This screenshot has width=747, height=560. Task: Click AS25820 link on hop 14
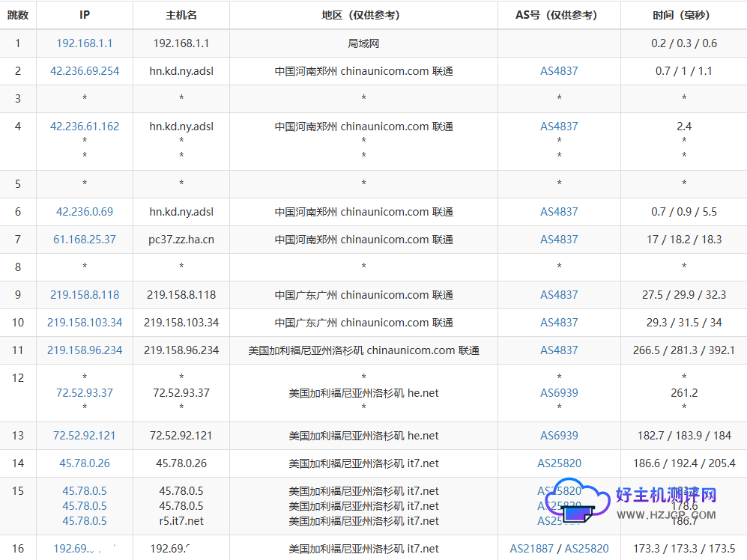tap(558, 463)
